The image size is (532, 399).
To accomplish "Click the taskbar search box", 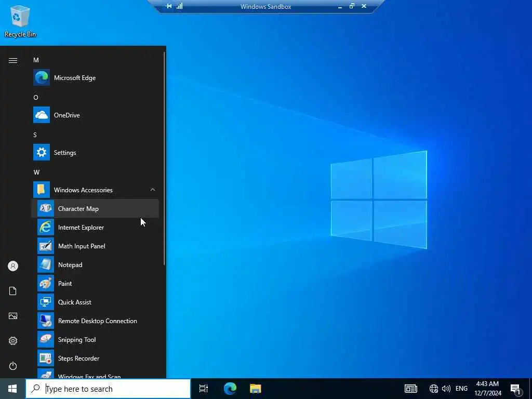I will [x=108, y=389].
